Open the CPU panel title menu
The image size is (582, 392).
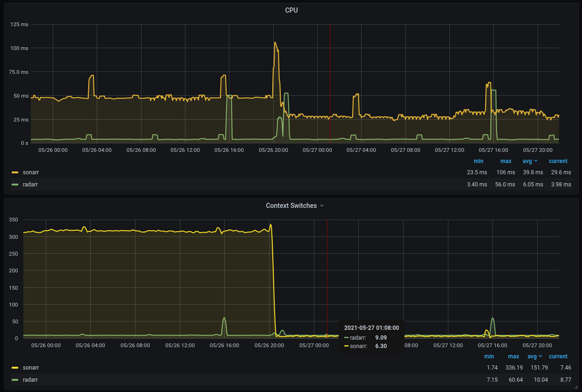click(x=291, y=10)
